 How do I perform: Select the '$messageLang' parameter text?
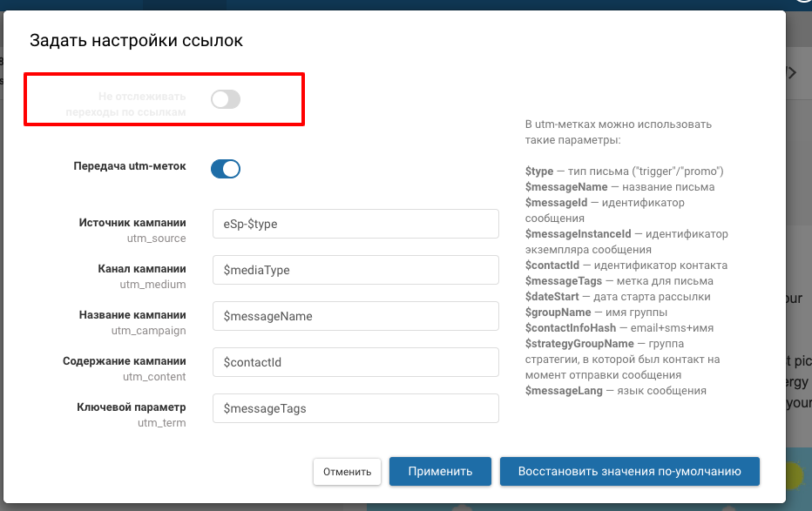(564, 391)
